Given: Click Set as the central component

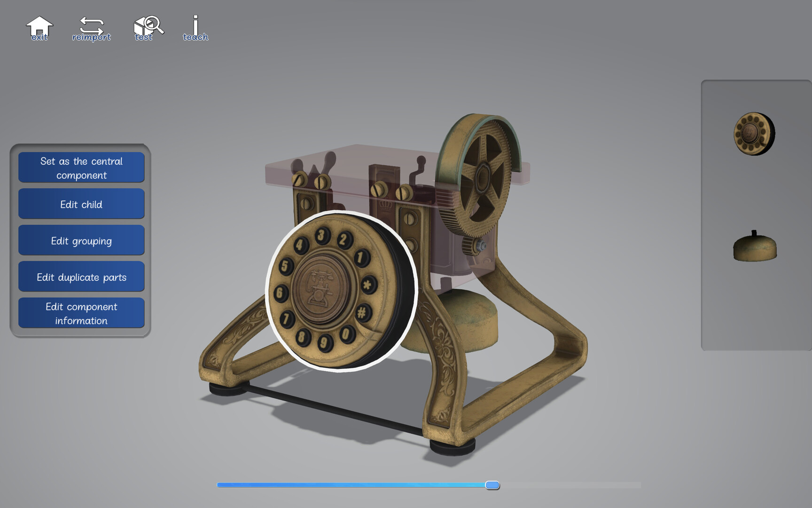Looking at the screenshot, I should tap(81, 167).
